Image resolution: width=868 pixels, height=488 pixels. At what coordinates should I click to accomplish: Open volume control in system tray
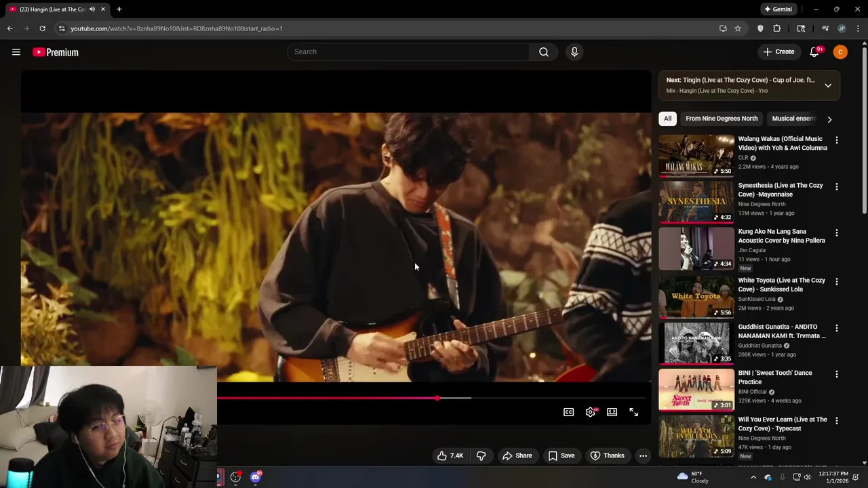pyautogui.click(x=807, y=477)
